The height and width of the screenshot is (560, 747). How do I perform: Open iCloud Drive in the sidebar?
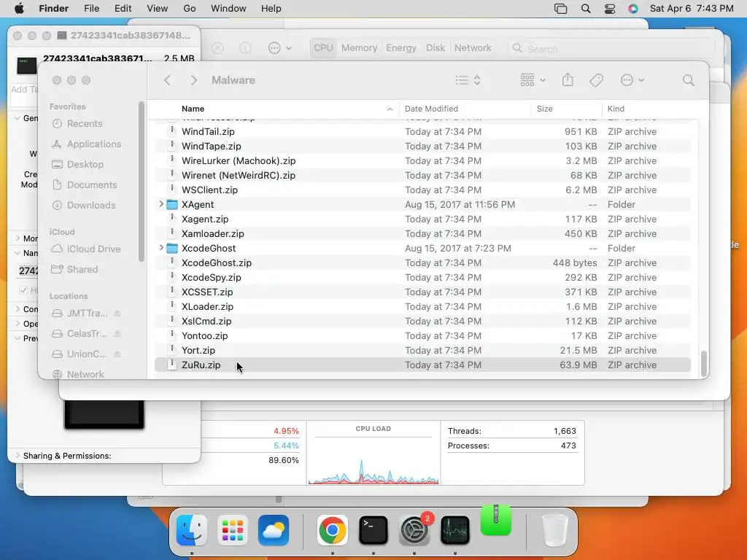[x=86, y=249]
